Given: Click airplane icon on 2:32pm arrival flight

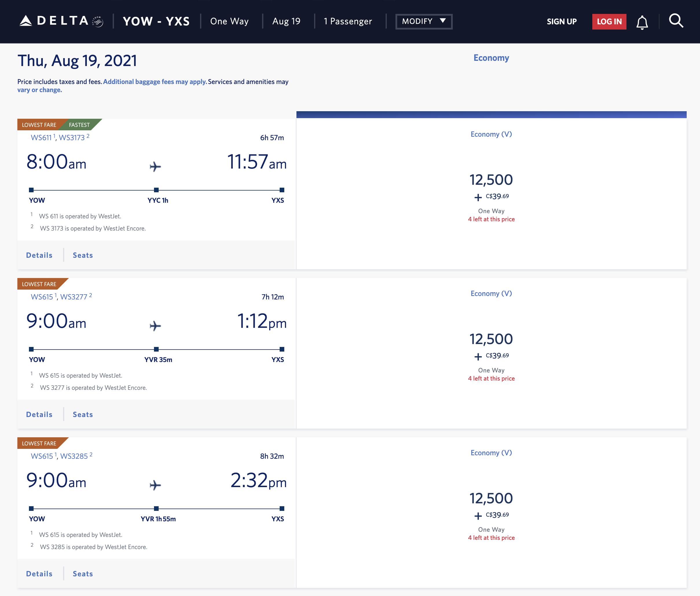Looking at the screenshot, I should [x=155, y=485].
